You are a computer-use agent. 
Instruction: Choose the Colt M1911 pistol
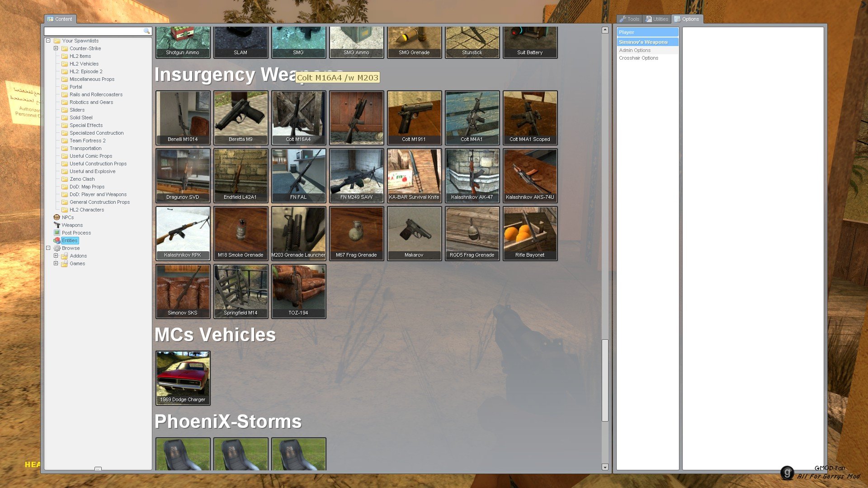coord(414,117)
